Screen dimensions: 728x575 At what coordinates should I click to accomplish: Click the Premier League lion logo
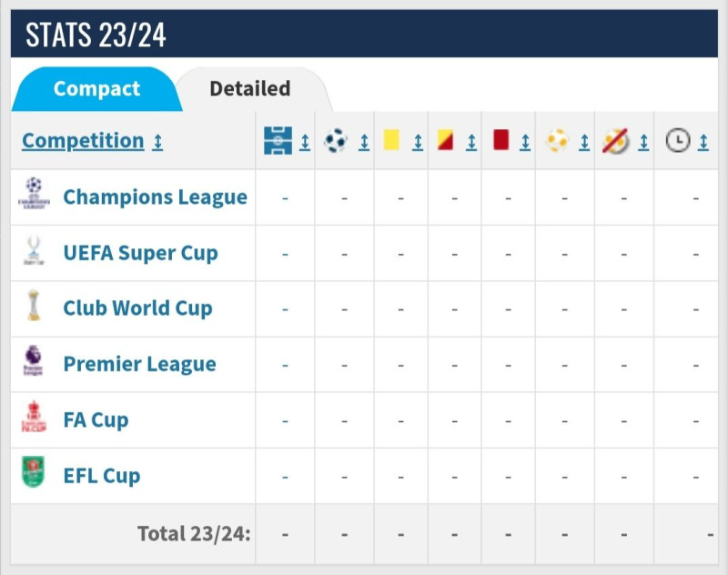coord(33,360)
